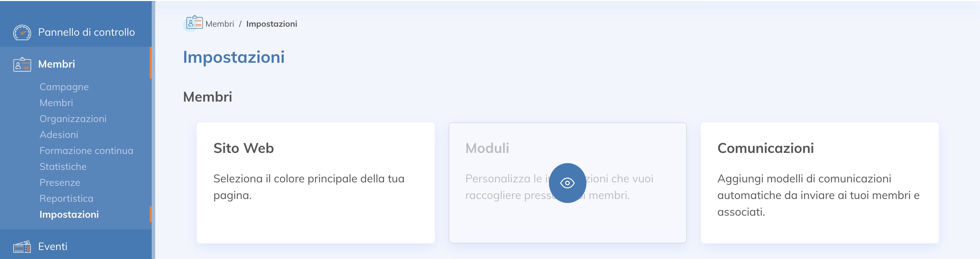
Task: Toggle the eye icon on Moduli card
Action: point(567,183)
